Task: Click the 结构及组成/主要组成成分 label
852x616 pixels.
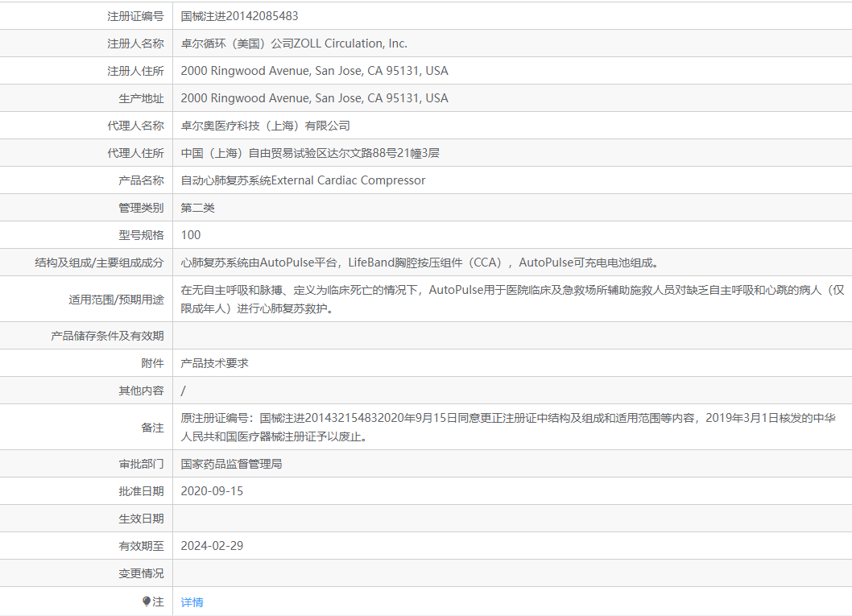Action: pos(99,263)
